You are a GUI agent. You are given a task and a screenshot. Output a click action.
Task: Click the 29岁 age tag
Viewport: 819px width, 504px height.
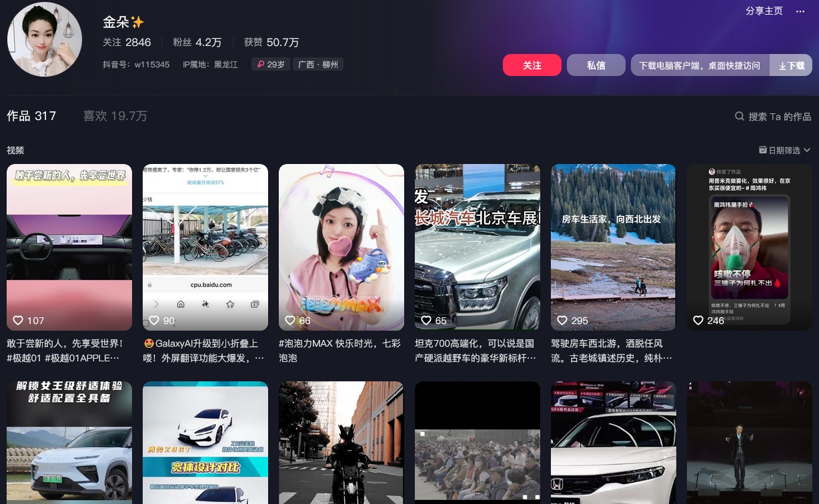pos(271,65)
